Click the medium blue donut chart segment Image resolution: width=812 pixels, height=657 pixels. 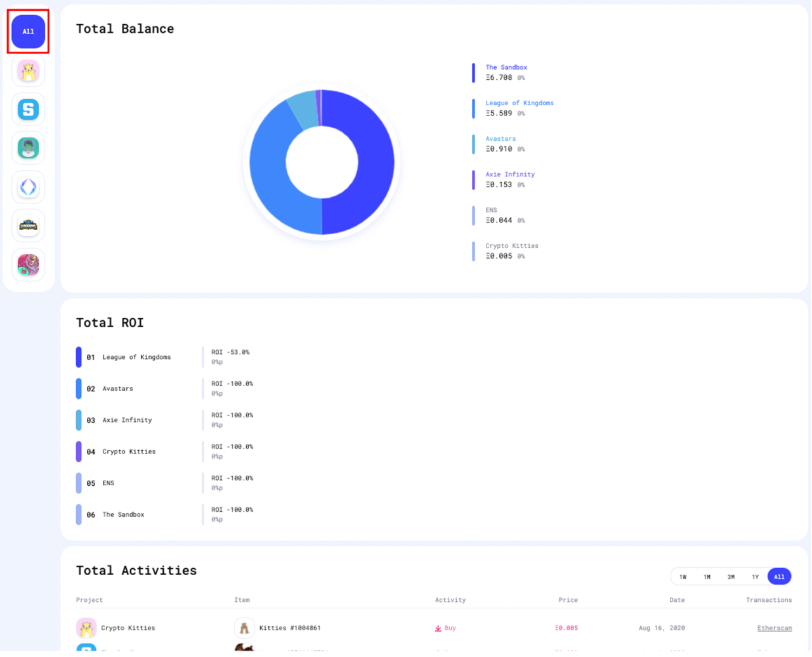[270, 174]
